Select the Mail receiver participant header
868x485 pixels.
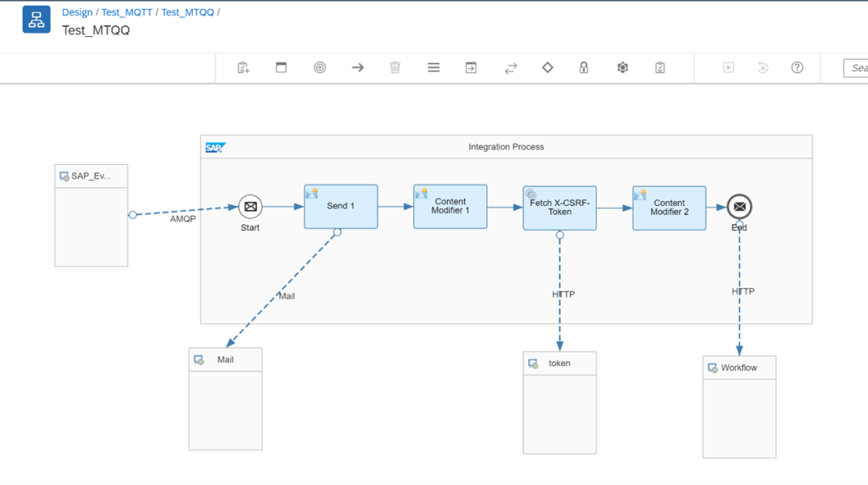[x=225, y=360]
